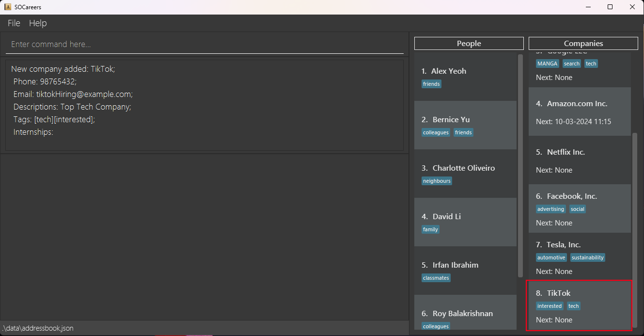644x336 pixels.
Task: Click the 'classmates' tag under Irfan Ibrahim
Action: click(x=436, y=277)
